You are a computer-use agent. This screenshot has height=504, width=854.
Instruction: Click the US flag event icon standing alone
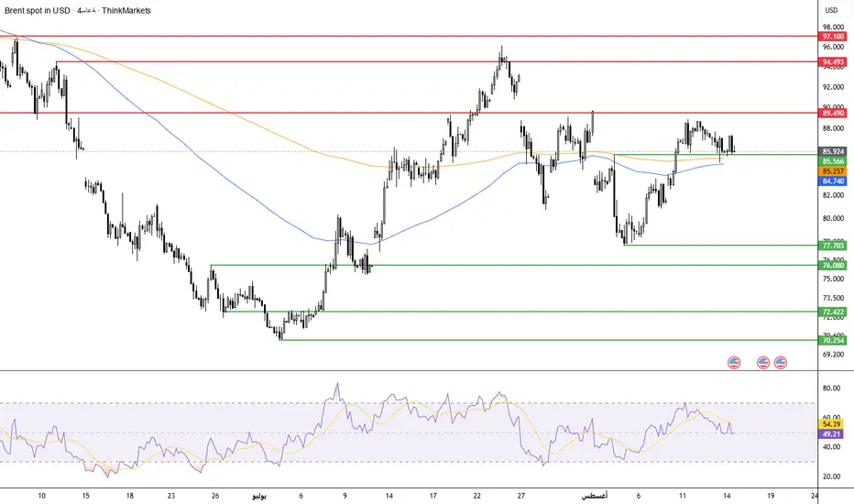click(734, 362)
